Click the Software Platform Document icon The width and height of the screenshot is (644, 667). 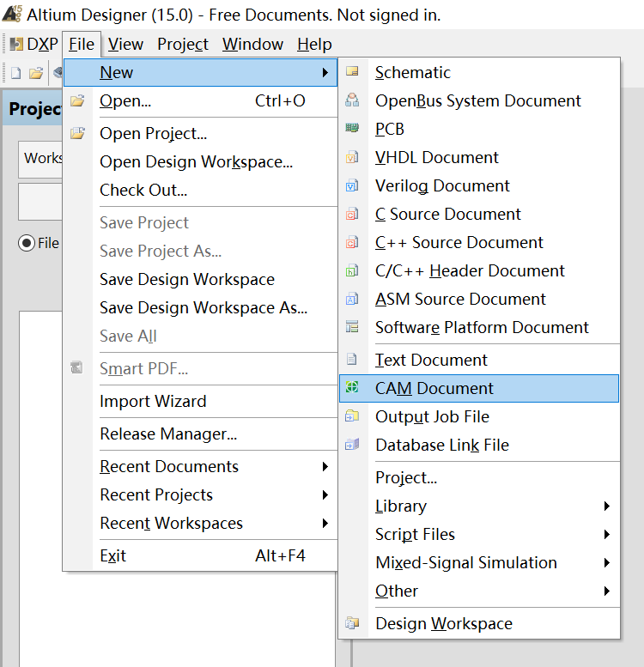click(x=352, y=327)
